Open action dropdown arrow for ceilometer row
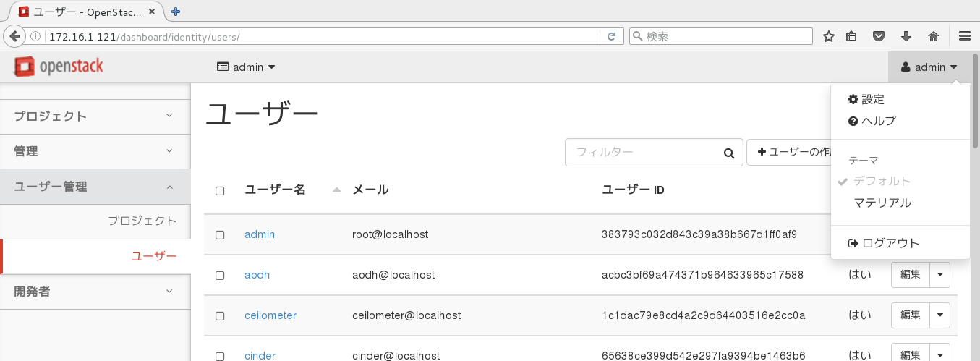980x361 pixels. tap(939, 315)
